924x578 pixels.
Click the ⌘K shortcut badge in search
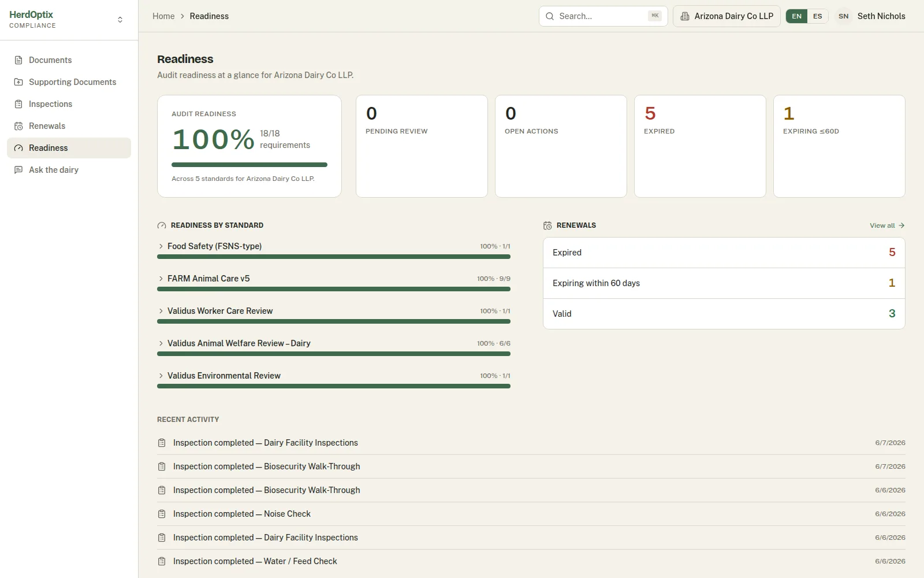tap(654, 16)
